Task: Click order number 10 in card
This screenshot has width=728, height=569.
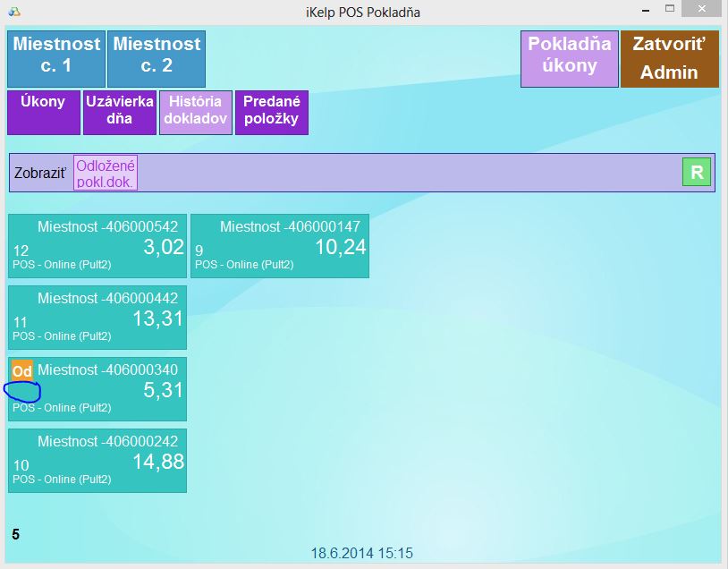Action: (x=21, y=465)
